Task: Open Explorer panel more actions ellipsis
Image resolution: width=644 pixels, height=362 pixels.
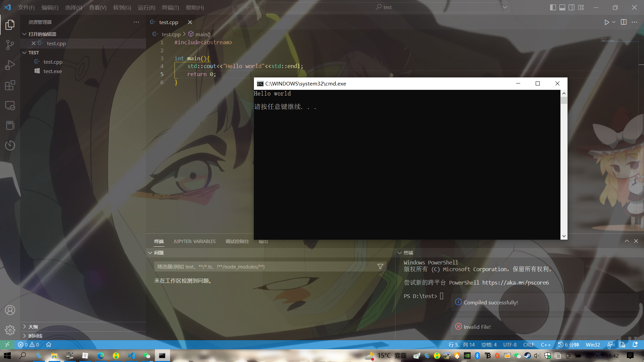Action: point(136,22)
